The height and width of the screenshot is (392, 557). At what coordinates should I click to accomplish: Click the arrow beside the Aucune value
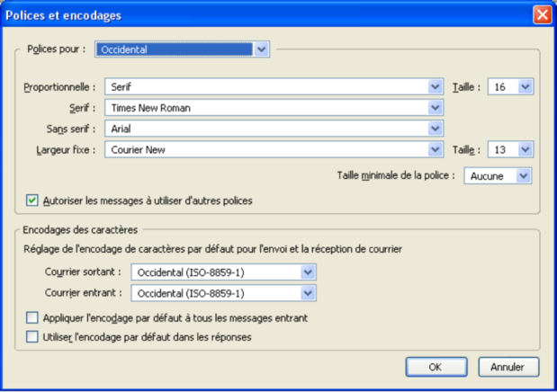[x=525, y=176]
